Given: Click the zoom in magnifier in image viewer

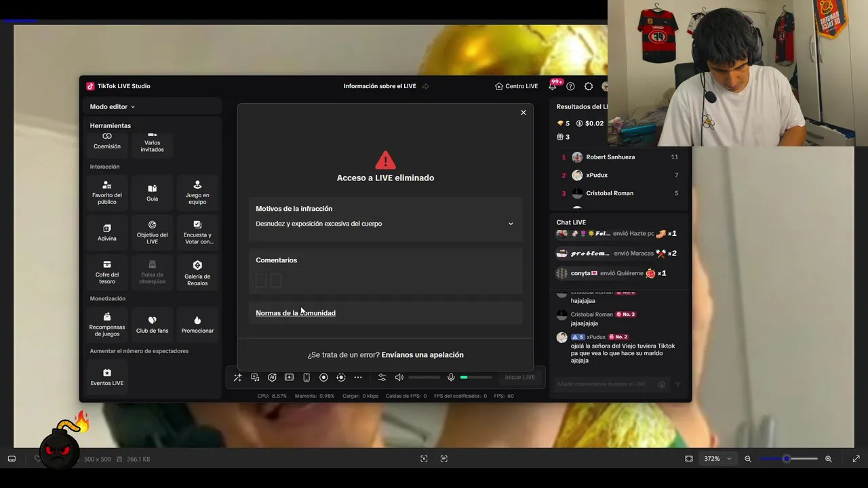Looking at the screenshot, I should coord(829,459).
